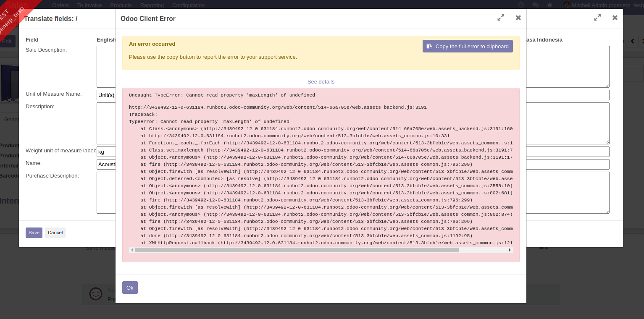This screenshot has width=644, height=319.
Task: Expand the Odoo Client Error dialog to fullscreen
Action: [x=501, y=18]
